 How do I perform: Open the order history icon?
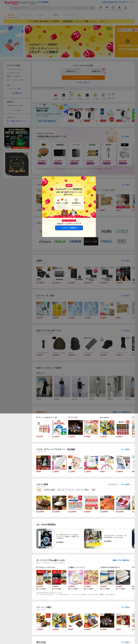point(113,8)
